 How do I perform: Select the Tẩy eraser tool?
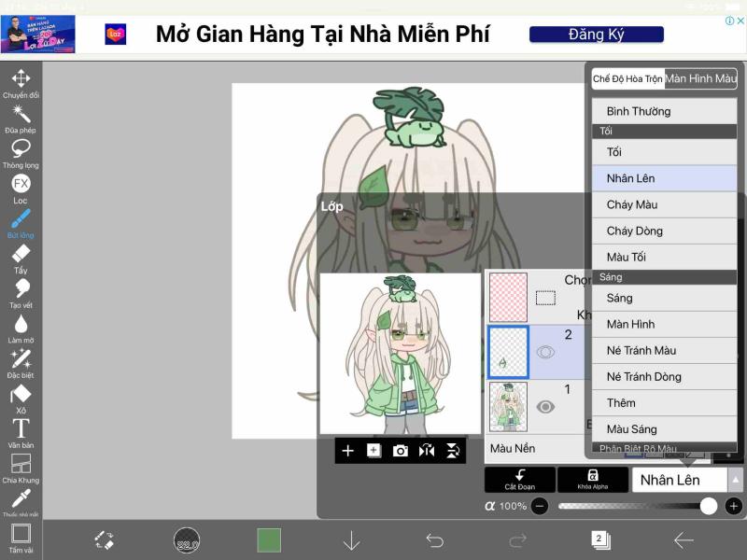pyautogui.click(x=21, y=255)
